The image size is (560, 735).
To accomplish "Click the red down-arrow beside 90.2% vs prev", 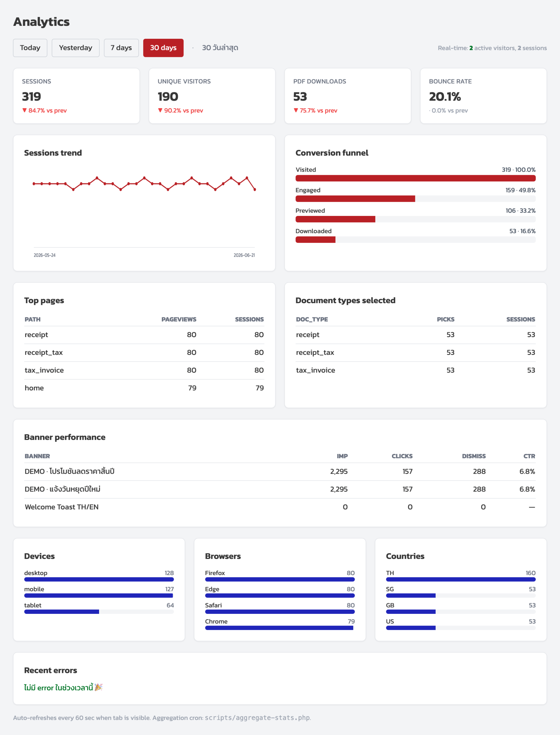I will tap(160, 110).
